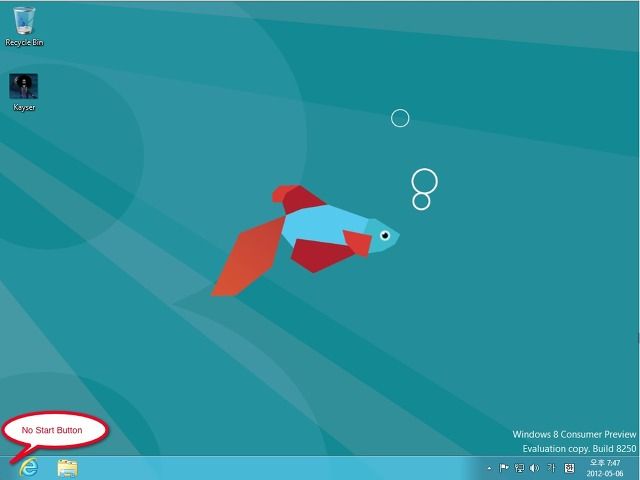The width and height of the screenshot is (640, 480).
Task: Open the volume speaker icon
Action: tap(534, 468)
